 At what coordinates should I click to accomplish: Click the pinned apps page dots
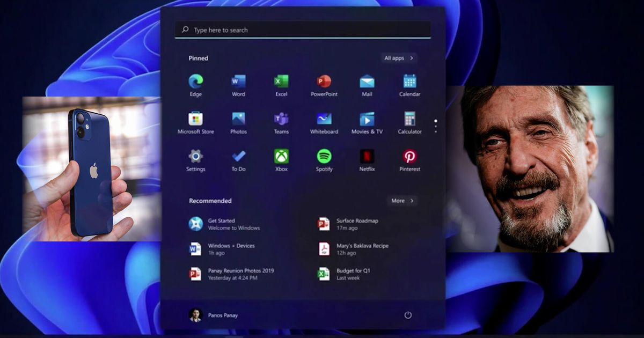(x=435, y=126)
